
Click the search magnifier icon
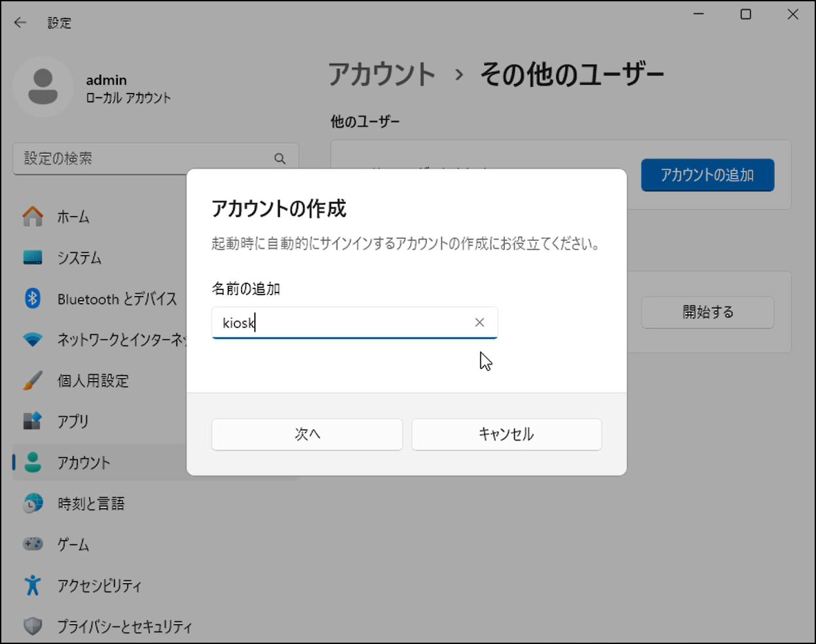(280, 158)
